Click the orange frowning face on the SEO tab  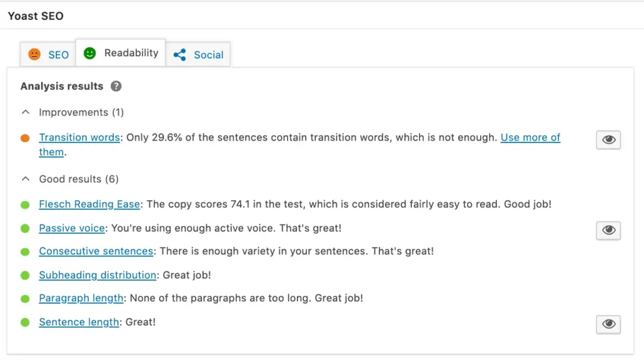[35, 54]
